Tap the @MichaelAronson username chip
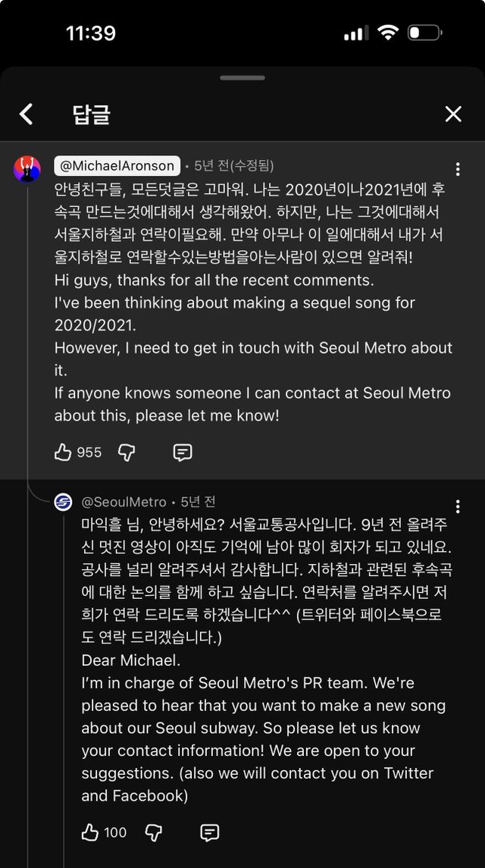This screenshot has height=868, width=485. click(117, 165)
